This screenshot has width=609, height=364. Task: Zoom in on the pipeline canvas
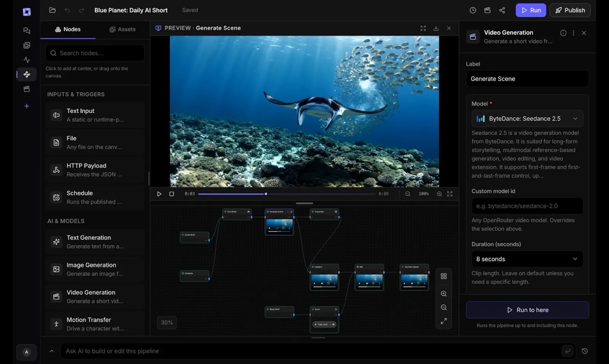coord(444,294)
